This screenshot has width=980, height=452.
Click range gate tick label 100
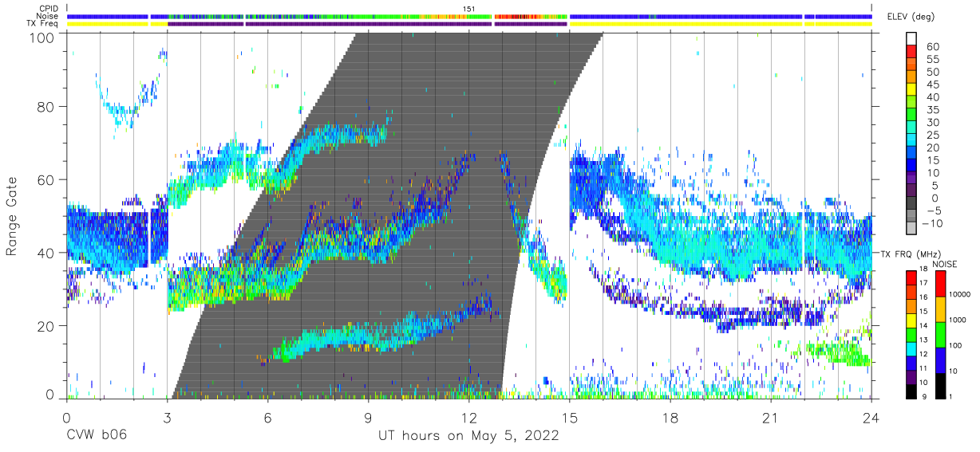[x=43, y=37]
